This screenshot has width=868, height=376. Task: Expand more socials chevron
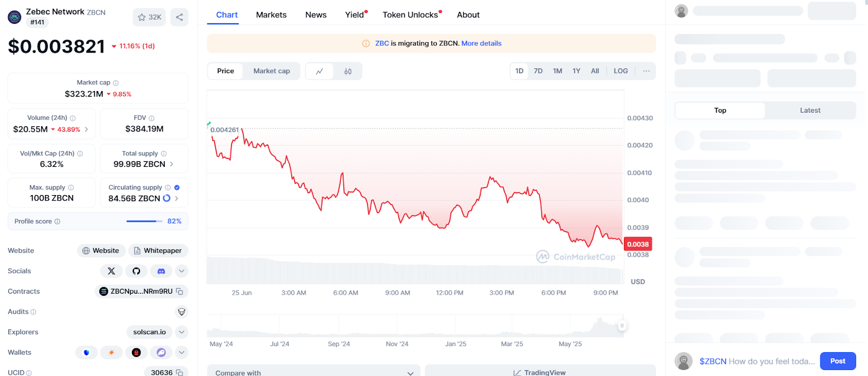pos(182,271)
